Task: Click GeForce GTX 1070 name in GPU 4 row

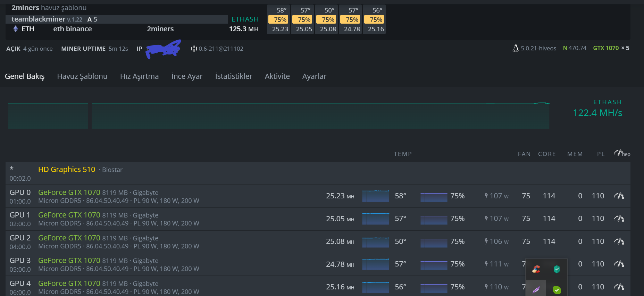Action: point(69,283)
